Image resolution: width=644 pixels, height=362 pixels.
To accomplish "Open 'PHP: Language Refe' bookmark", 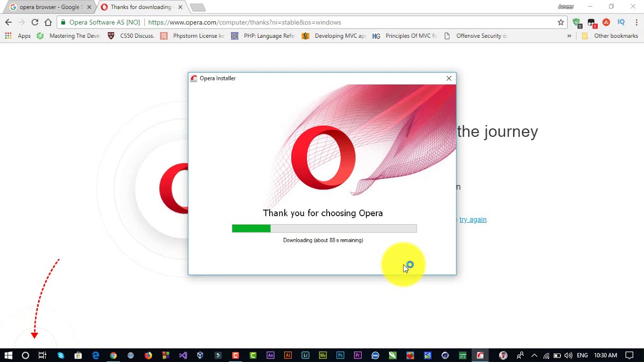I will (x=263, y=36).
